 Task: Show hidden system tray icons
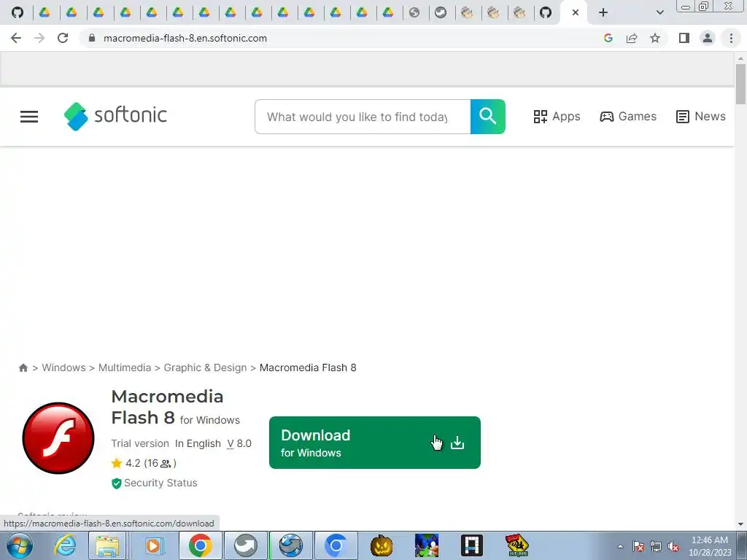coord(620,546)
